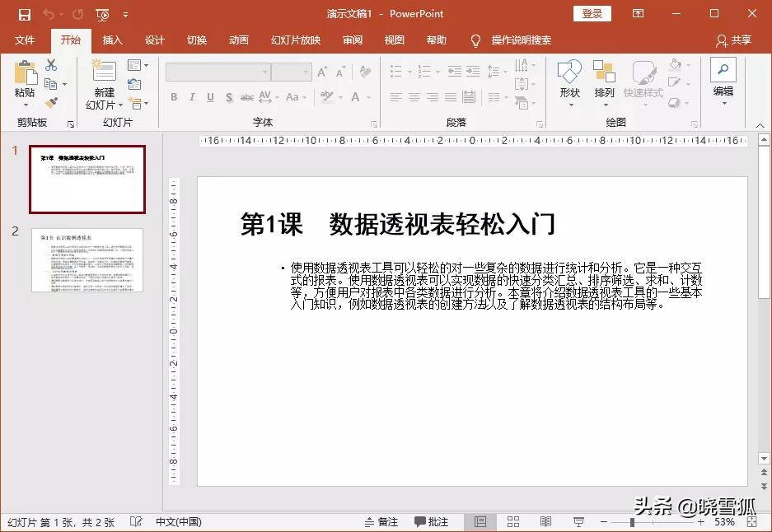The width and height of the screenshot is (772, 532).
Task: Toggle Italic (I) formatting
Action: click(x=191, y=96)
